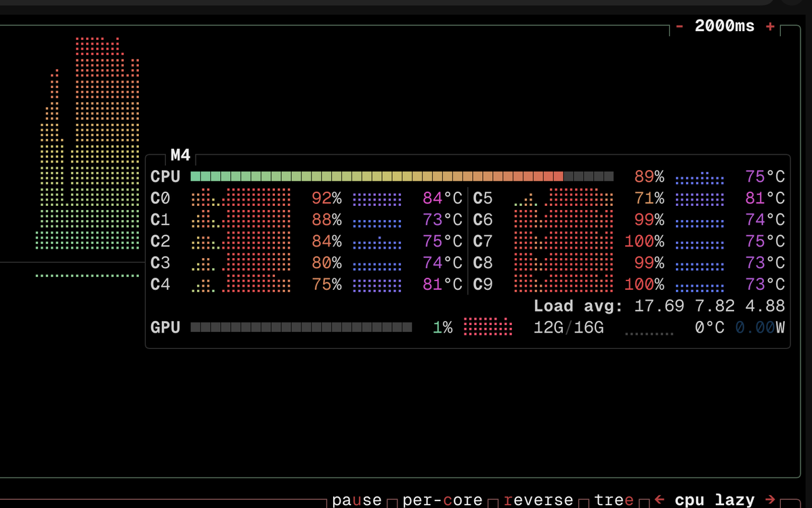Click core C0 usage 92%
This screenshot has width=812, height=508.
[326, 198]
